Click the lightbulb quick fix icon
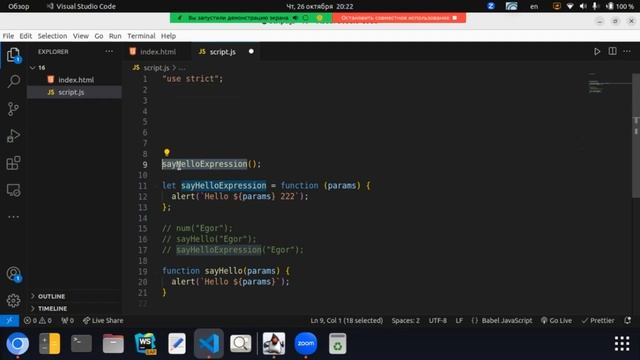 [x=167, y=153]
